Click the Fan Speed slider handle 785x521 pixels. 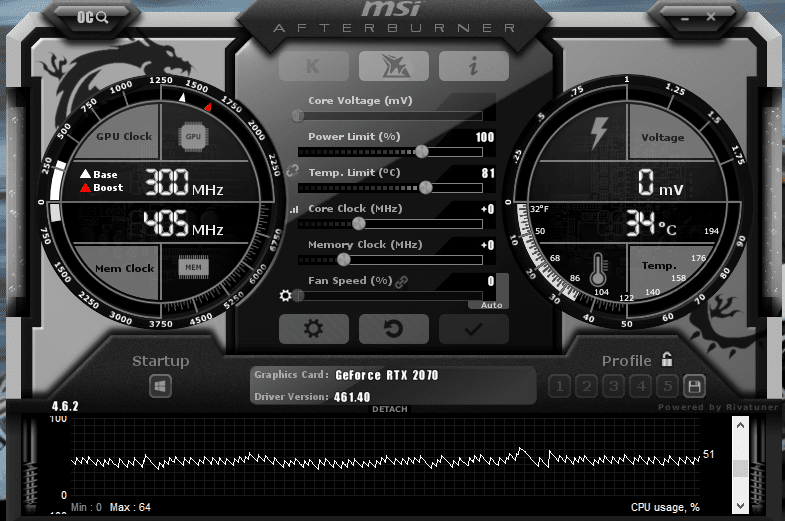tap(299, 295)
